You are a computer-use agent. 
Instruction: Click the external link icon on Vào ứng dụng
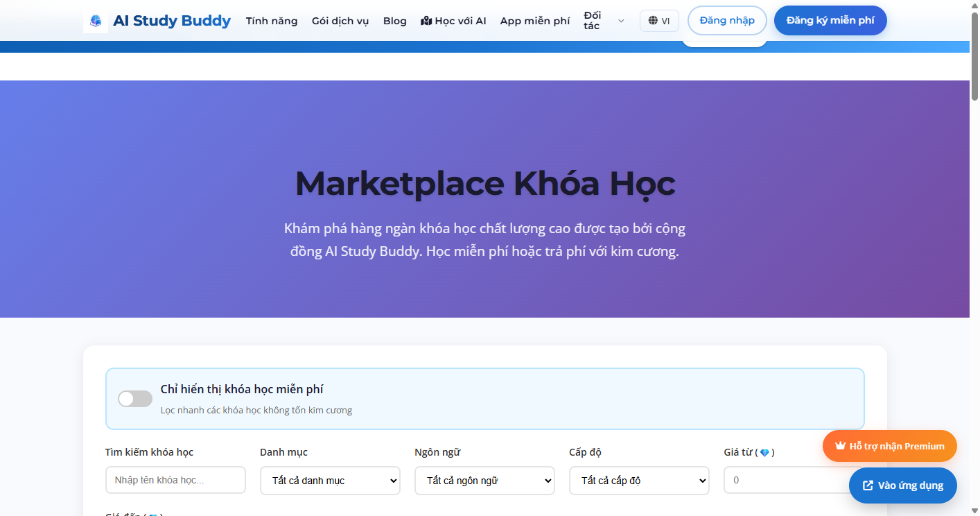click(x=868, y=485)
